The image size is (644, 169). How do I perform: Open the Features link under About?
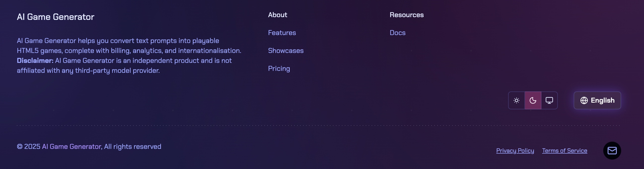coord(282,33)
